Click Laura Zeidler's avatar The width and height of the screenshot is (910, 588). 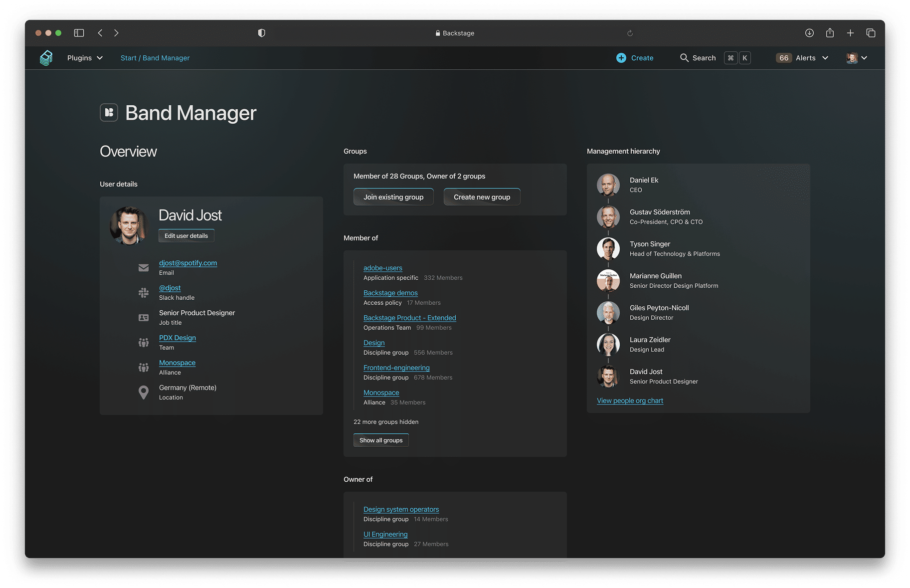coord(608,345)
